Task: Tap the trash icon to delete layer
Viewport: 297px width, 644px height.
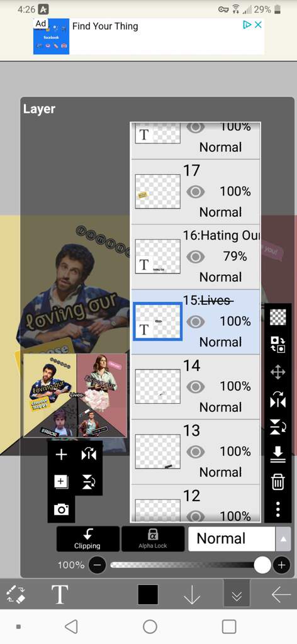Action: click(x=278, y=481)
